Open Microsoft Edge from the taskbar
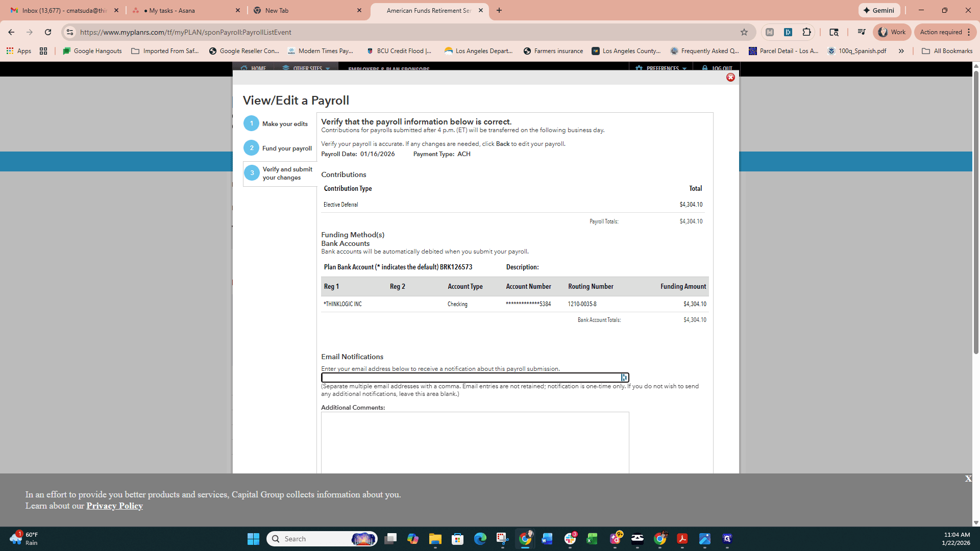980x551 pixels. point(480,539)
